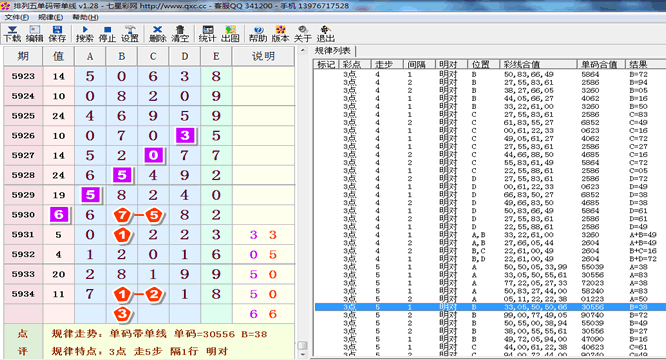This screenshot has width=666, height=360.
Task: Click the 停止 stop square icon
Action: pos(107,34)
